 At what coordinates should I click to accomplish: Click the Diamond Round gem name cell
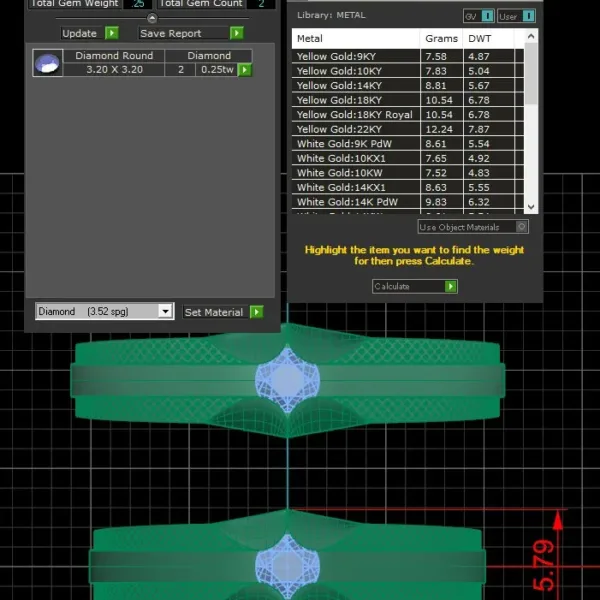(114, 55)
